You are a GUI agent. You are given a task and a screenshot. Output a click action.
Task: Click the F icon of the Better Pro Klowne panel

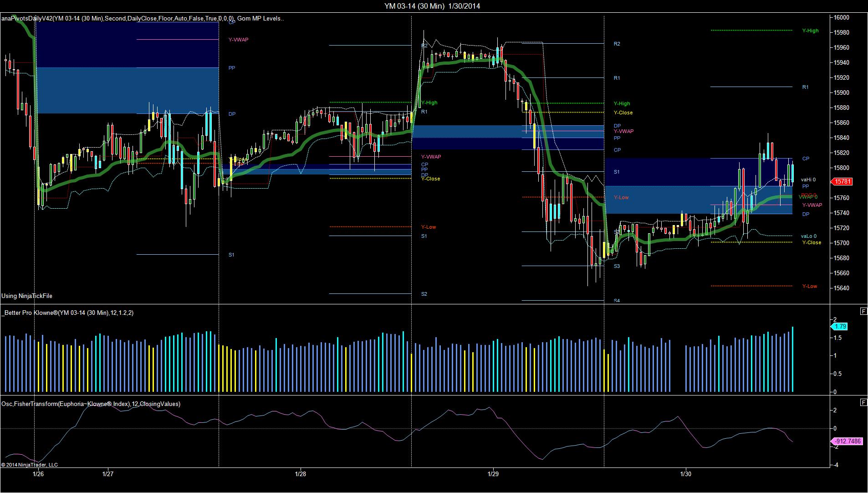[x=863, y=312]
